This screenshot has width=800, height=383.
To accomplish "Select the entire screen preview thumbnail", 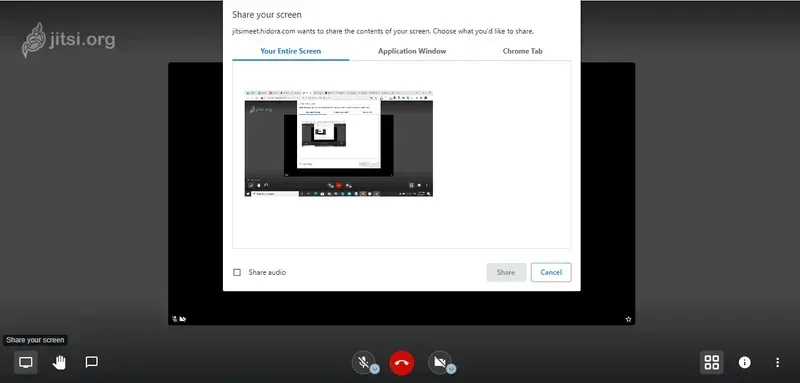I will coord(339,144).
